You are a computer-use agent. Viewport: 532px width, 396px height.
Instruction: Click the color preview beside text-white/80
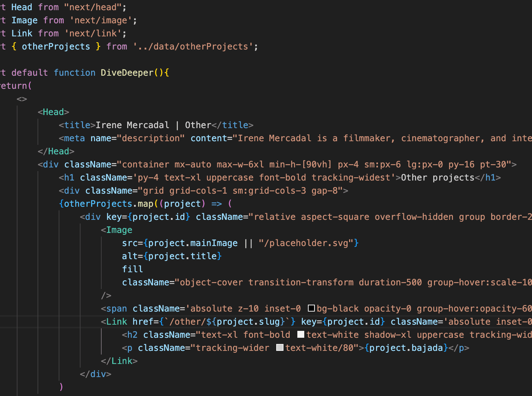point(279,348)
